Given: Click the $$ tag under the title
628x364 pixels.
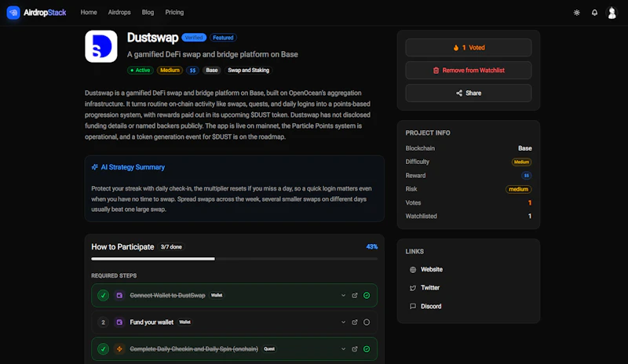Looking at the screenshot, I should (192, 71).
